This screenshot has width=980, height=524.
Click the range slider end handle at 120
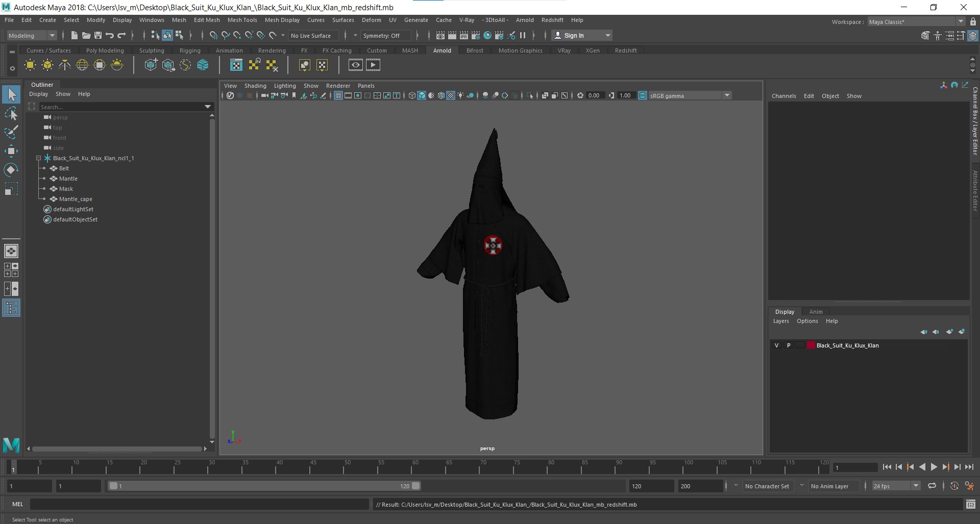416,486
